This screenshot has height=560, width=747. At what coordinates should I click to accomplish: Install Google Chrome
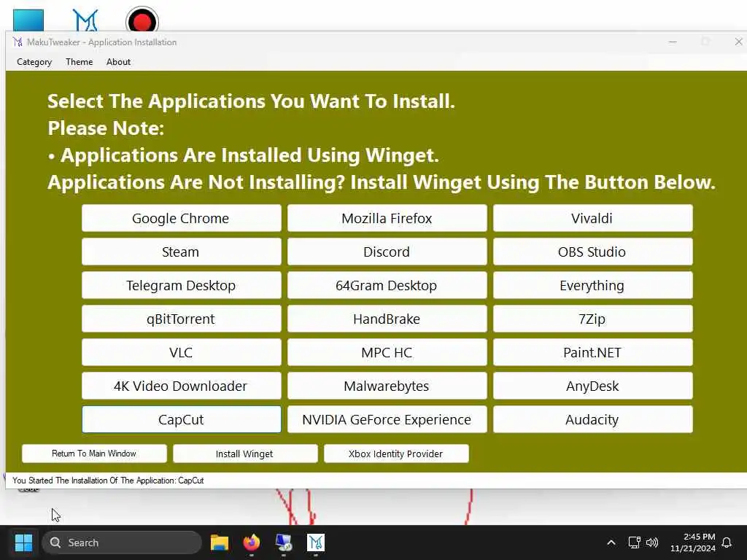coord(182,218)
